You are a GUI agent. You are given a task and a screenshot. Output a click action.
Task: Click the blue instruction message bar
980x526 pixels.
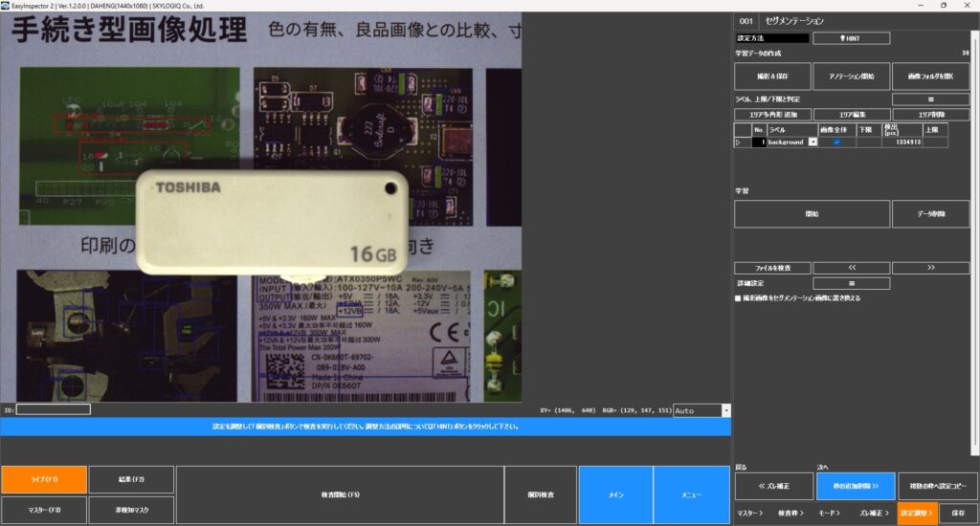pyautogui.click(x=366, y=427)
